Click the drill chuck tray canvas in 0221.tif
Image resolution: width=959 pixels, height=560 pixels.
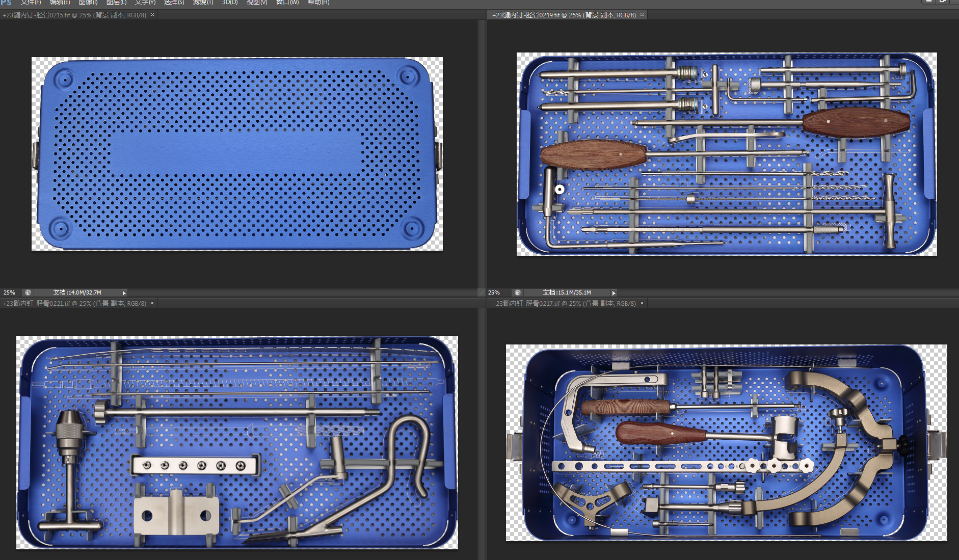point(237,442)
